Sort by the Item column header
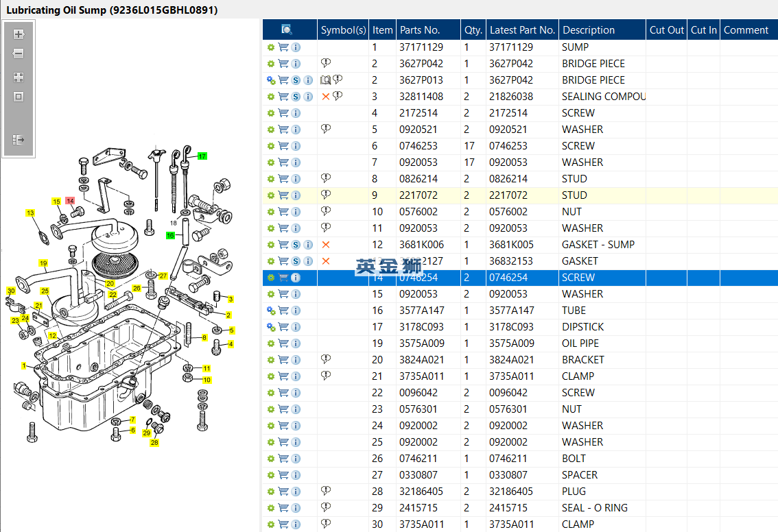The height and width of the screenshot is (532, 778). 383,29
